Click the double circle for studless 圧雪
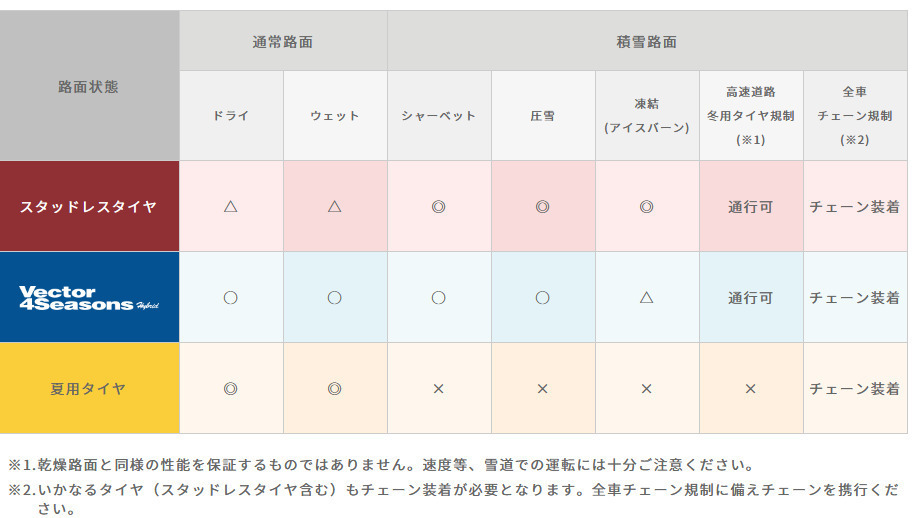Viewport: 916px width, 518px height. point(543,207)
